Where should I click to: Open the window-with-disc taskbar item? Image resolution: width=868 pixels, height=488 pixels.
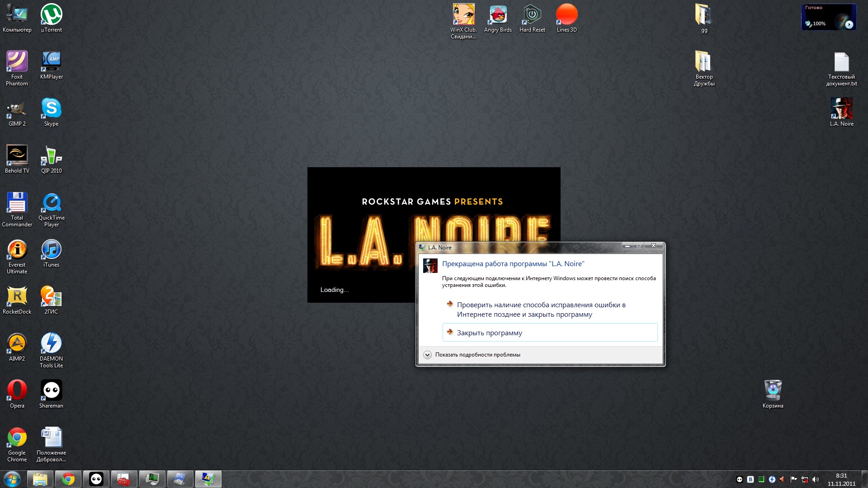(x=180, y=479)
